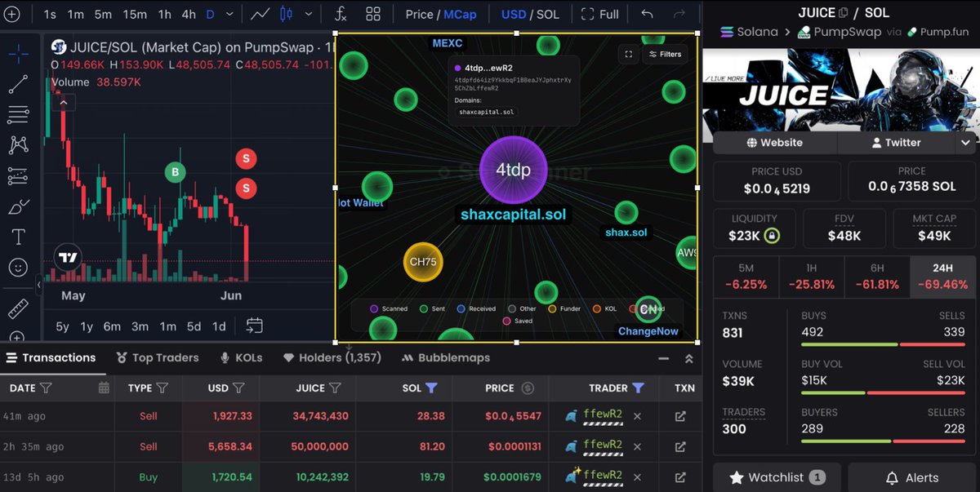Switch the chart currency to SOL
Image resolution: width=980 pixels, height=492 pixels.
pos(548,14)
